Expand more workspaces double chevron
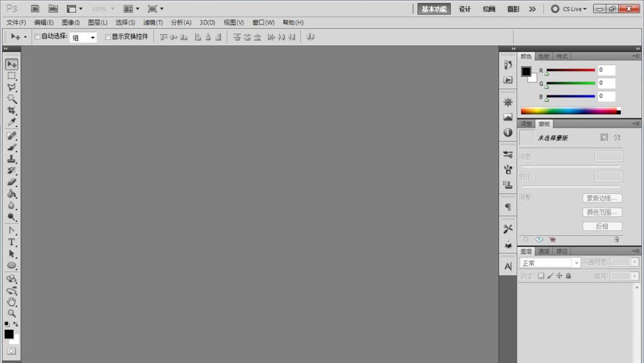 point(533,8)
